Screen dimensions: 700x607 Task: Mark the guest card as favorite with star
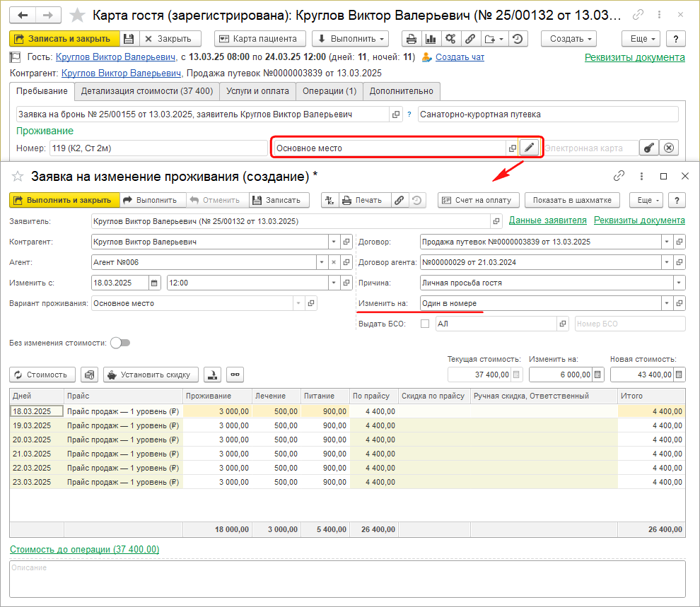pos(77,15)
